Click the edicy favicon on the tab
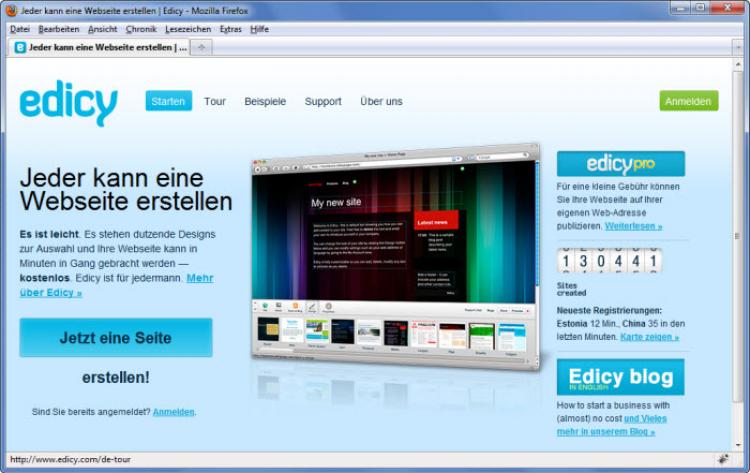The width and height of the screenshot is (750, 473). 20,47
